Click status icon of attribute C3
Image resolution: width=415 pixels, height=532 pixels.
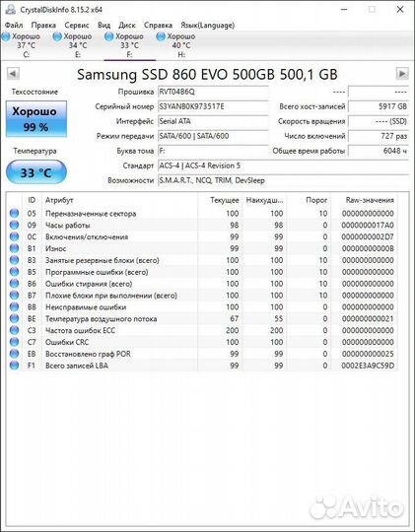click(14, 330)
